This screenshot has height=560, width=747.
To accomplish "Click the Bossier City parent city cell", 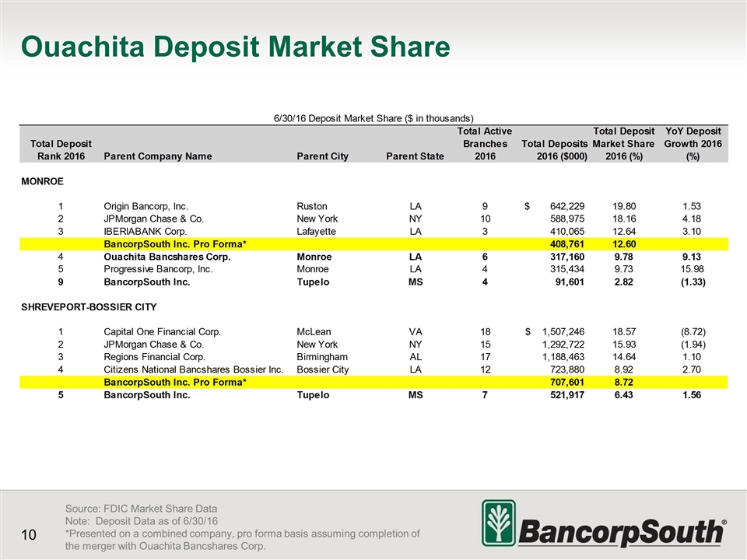I will point(322,369).
